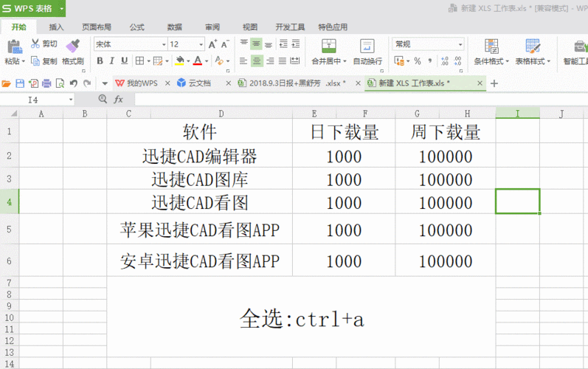588x369 pixels.
Task: Increase font size with the larger A icon
Action: tap(212, 44)
